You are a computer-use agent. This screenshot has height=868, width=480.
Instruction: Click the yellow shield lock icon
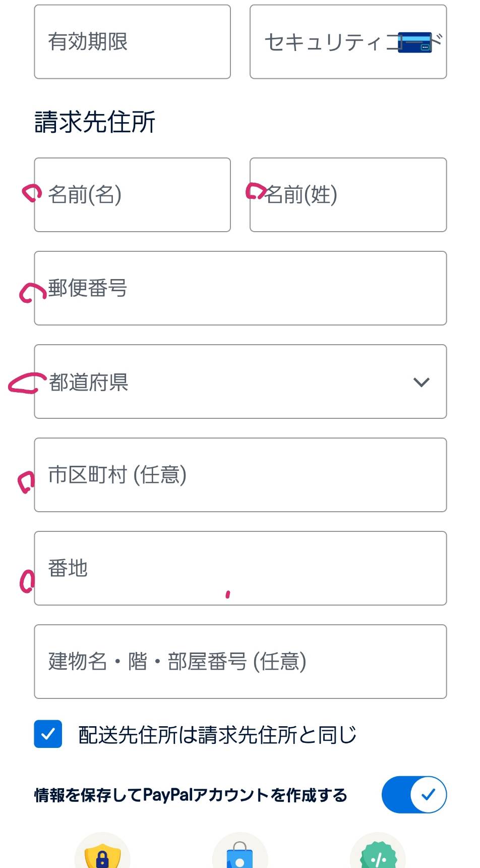102,854
